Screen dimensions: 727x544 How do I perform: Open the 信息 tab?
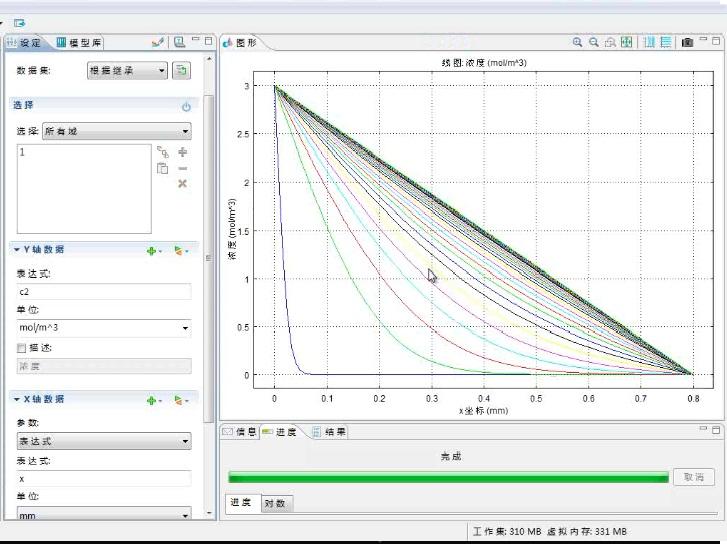coord(240,432)
